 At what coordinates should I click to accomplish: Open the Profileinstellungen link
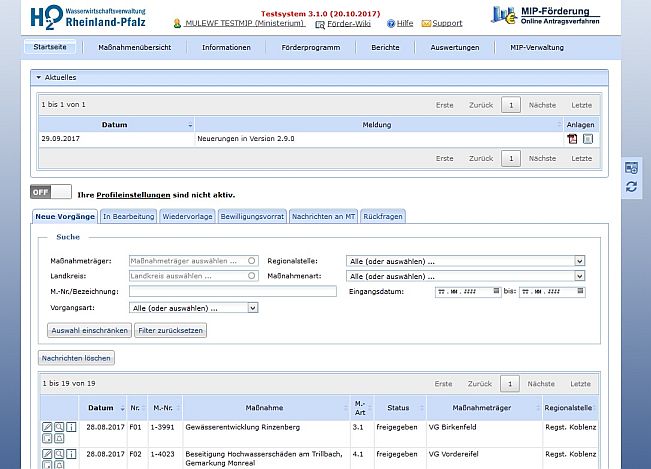pyautogui.click(x=133, y=195)
